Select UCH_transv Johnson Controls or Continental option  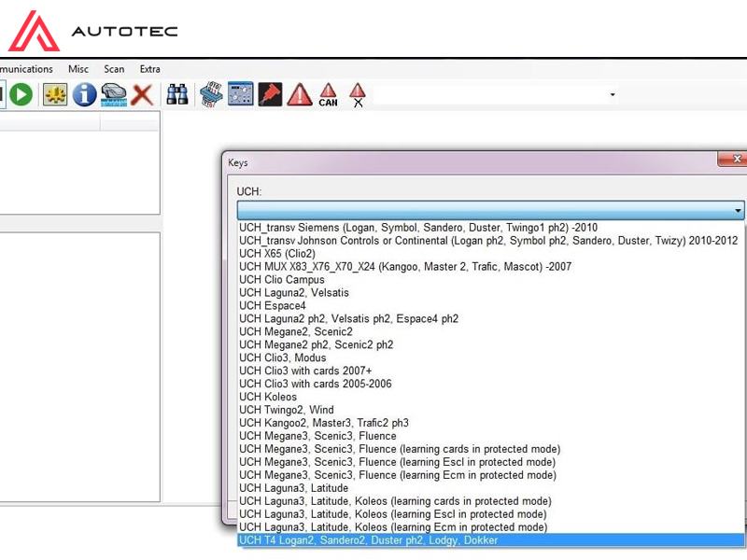coord(491,241)
